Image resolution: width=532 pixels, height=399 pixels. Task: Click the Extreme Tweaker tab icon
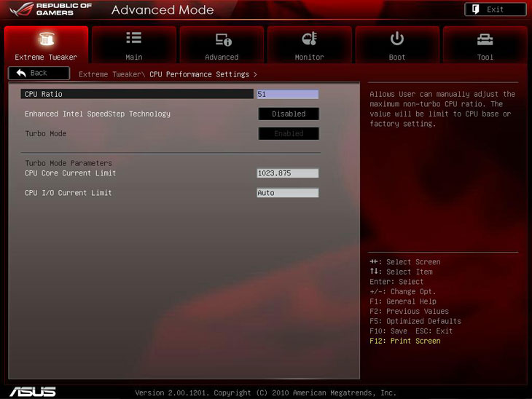click(46, 39)
